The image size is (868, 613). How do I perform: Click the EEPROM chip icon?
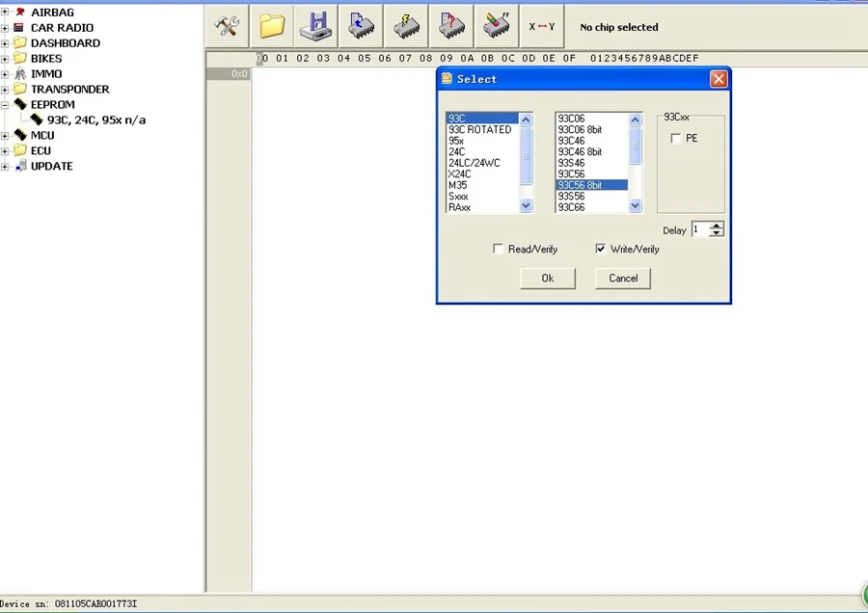coord(20,104)
